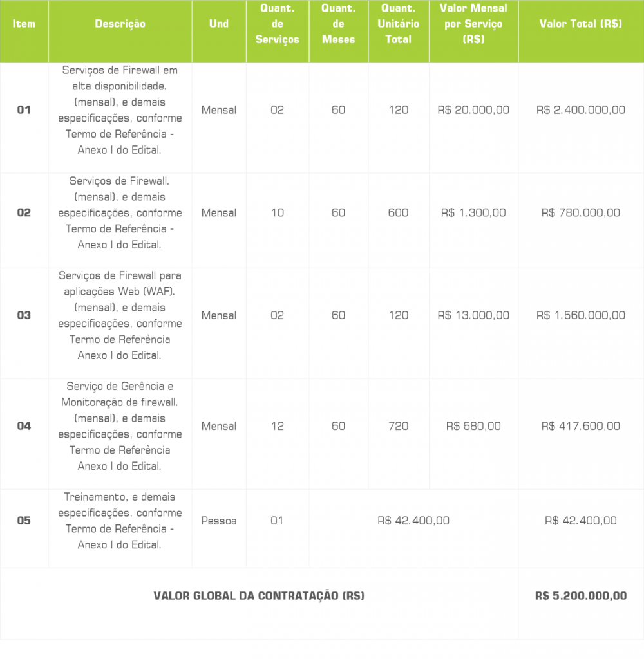Click the R$ 580,00 monthly value

[x=473, y=426]
